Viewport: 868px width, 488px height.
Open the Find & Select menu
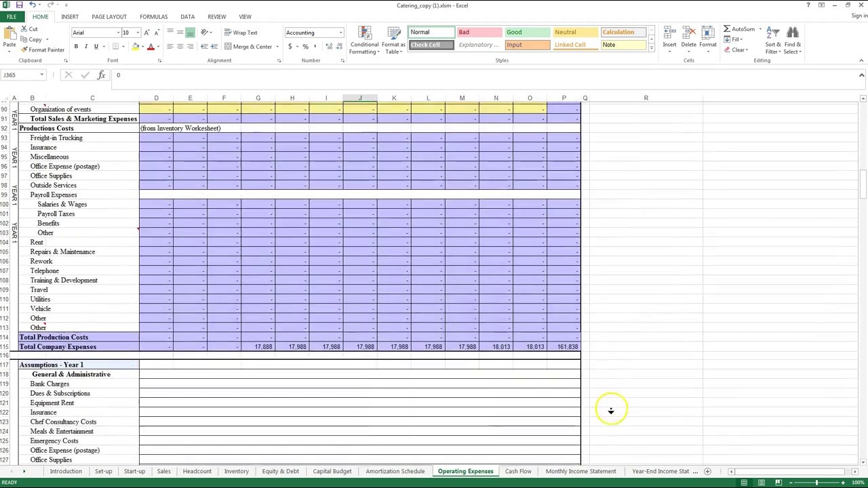point(793,41)
